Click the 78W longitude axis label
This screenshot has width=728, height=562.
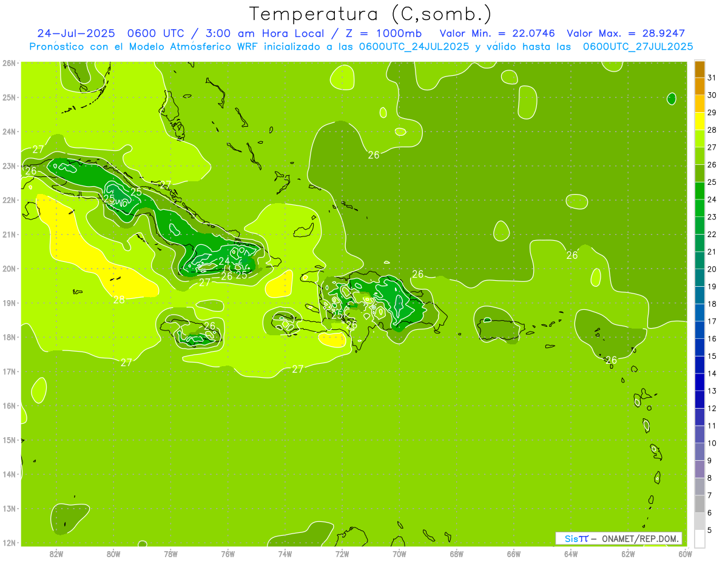(170, 554)
